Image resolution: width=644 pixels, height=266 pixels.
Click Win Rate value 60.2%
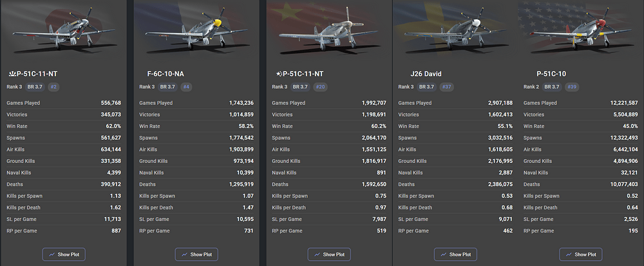[x=379, y=126]
